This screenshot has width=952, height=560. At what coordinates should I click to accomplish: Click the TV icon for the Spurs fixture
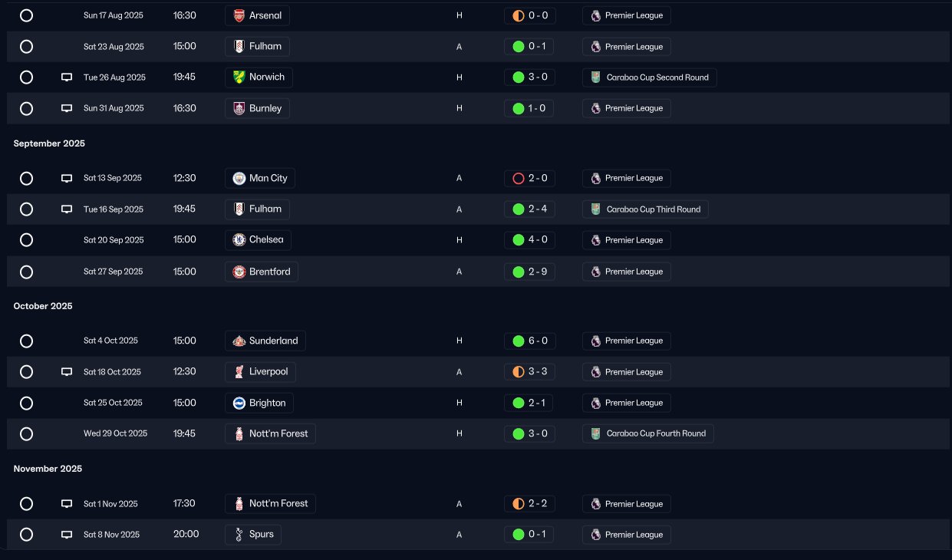coord(67,535)
